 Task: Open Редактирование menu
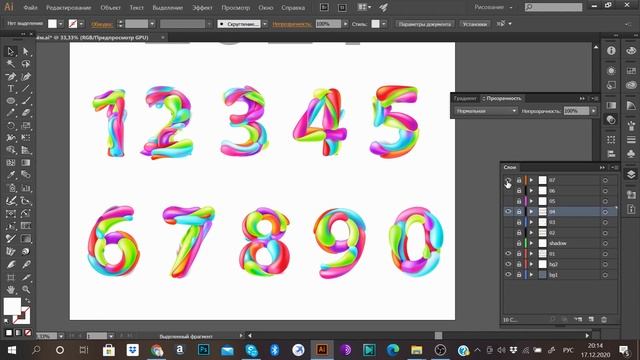tap(69, 8)
